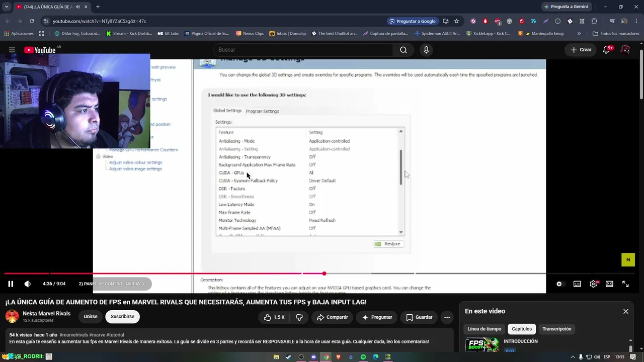The image size is (644, 362).
Task: Open the Chrome three-dot menu
Action: coord(636,21)
